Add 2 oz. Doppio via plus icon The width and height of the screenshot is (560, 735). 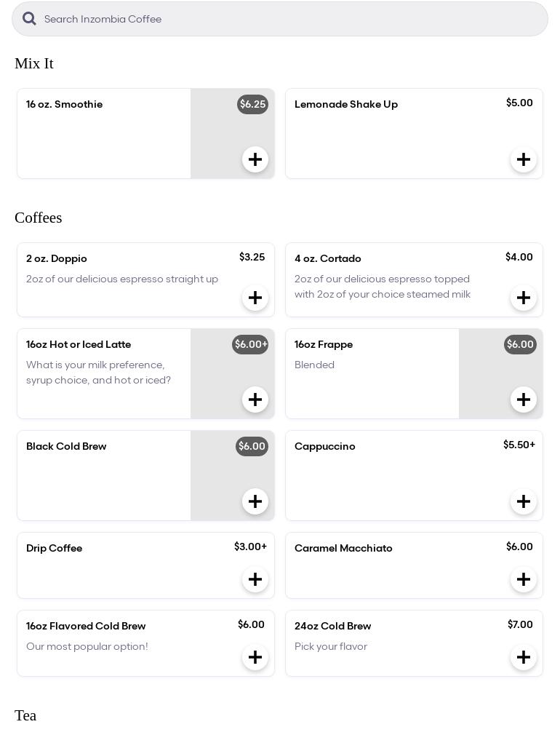coord(255,298)
